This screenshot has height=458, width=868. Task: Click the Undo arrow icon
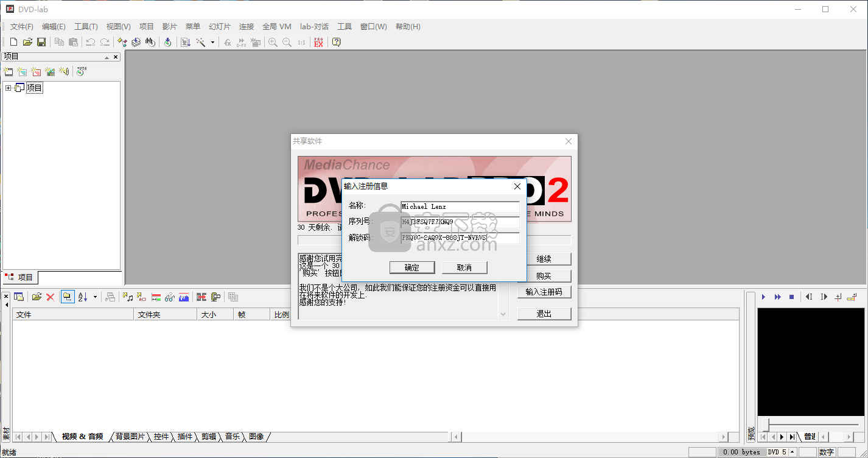pos(90,42)
